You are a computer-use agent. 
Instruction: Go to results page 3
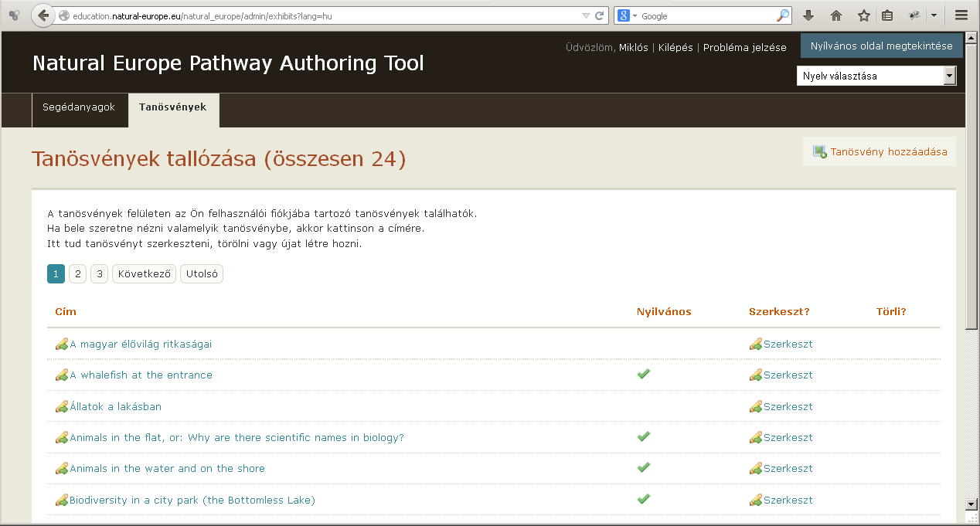click(x=99, y=273)
